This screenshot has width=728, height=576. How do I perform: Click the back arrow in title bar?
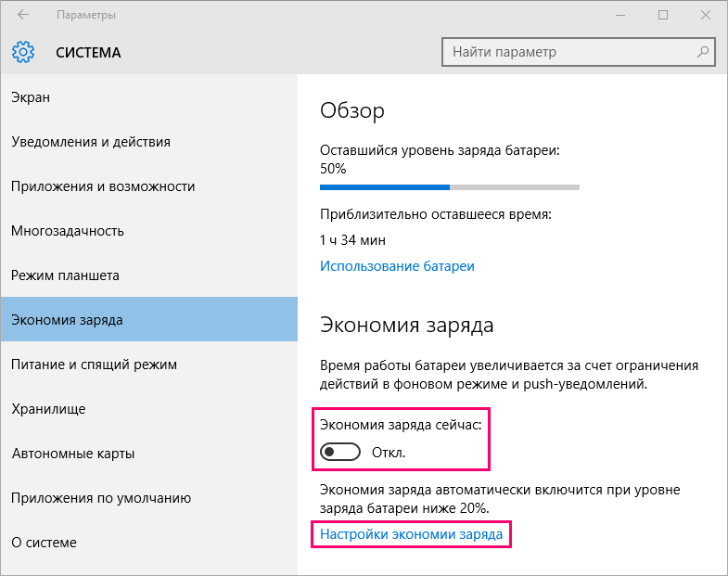click(23, 15)
